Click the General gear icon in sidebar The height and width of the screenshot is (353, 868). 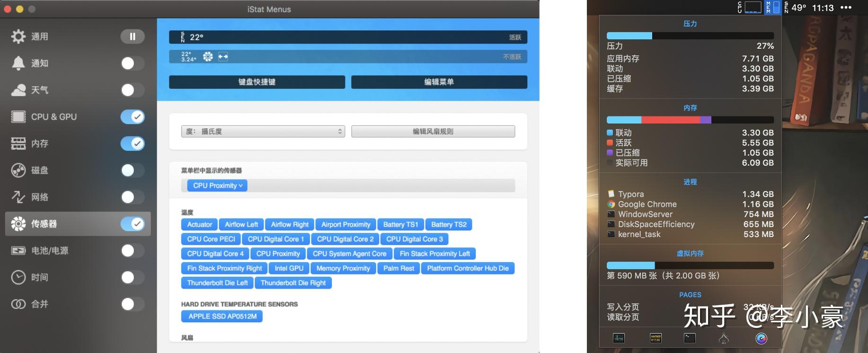pyautogui.click(x=18, y=36)
